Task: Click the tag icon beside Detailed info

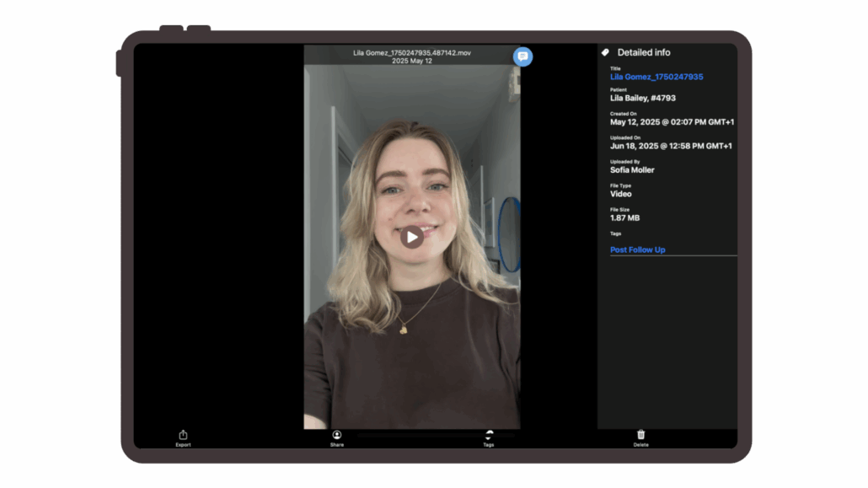Action: [x=605, y=52]
